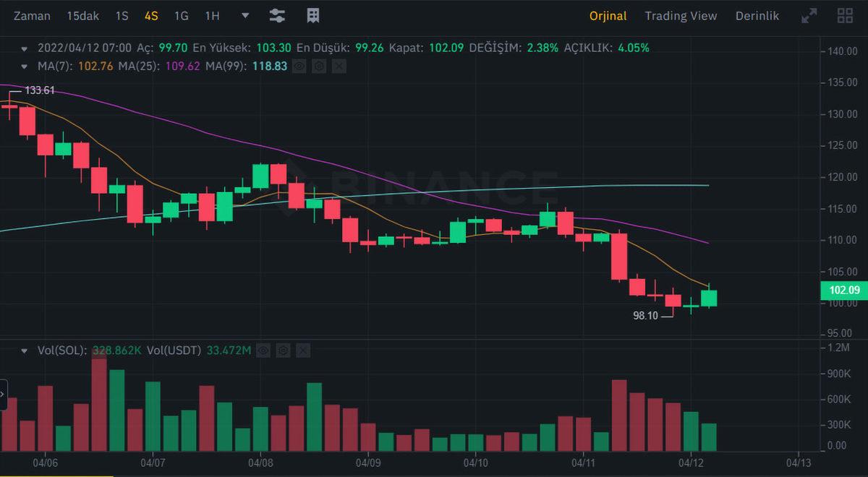Open the Volume indicator settings gear

[x=283, y=351]
